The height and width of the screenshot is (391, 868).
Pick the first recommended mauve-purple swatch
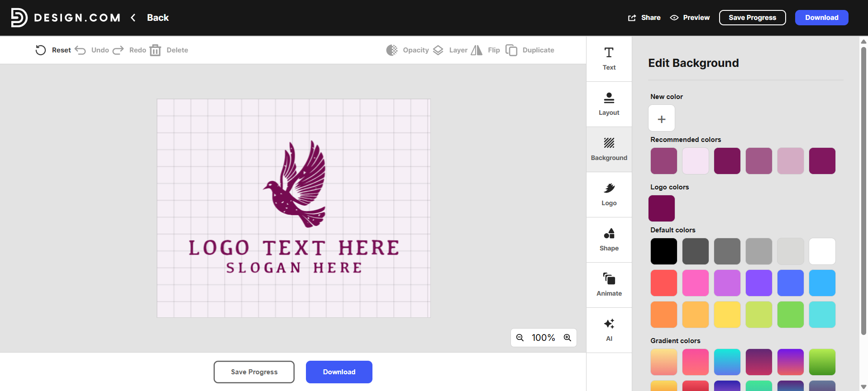[x=664, y=161]
